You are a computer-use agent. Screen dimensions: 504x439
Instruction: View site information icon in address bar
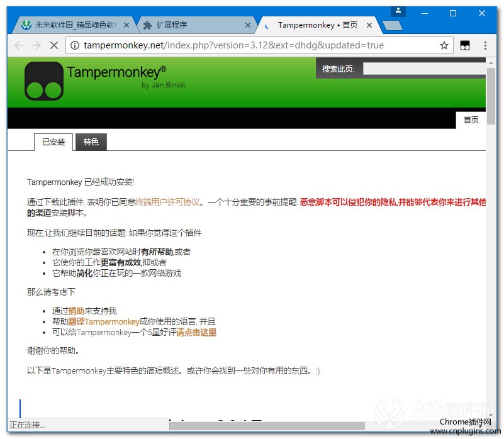pyautogui.click(x=75, y=45)
